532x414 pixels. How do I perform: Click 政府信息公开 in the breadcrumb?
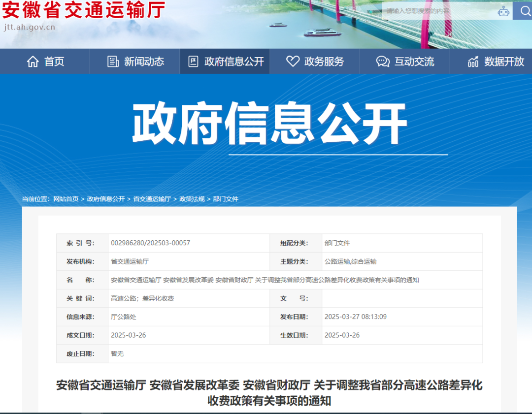point(106,199)
